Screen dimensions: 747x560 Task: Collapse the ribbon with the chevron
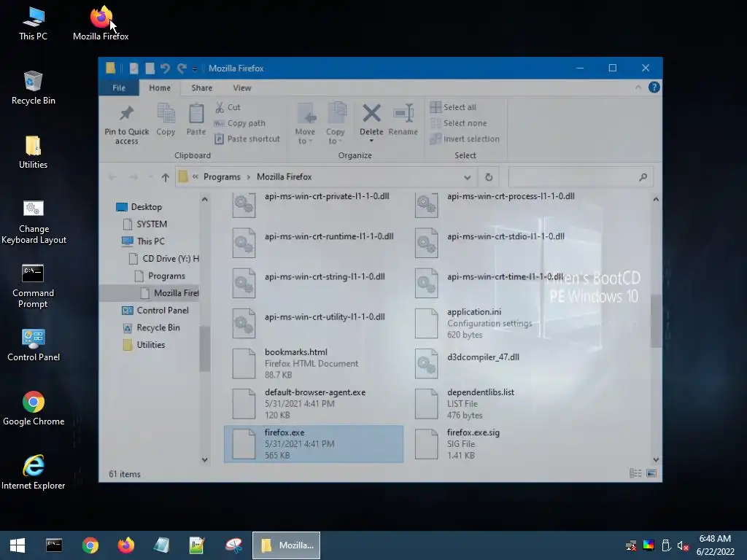point(638,87)
